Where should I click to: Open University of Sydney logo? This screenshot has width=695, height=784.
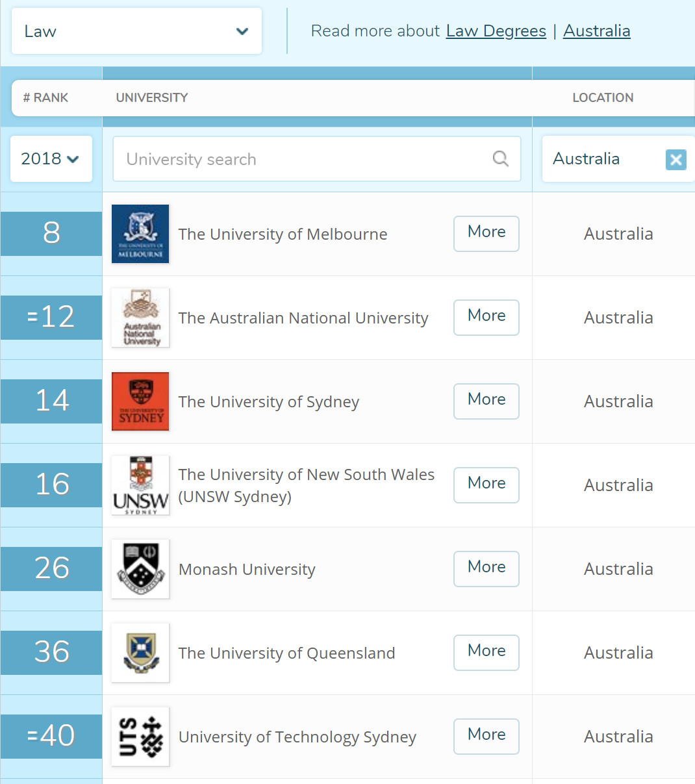140,401
